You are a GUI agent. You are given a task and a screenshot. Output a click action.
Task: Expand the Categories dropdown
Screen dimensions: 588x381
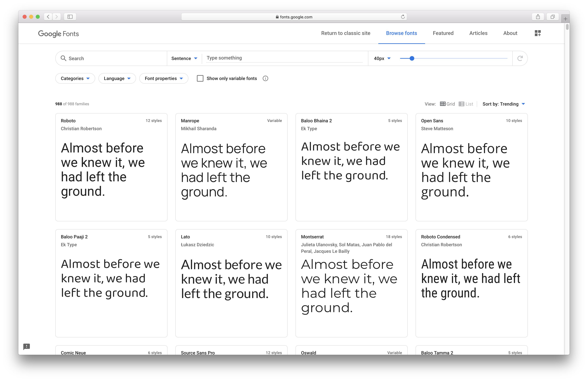click(x=75, y=79)
